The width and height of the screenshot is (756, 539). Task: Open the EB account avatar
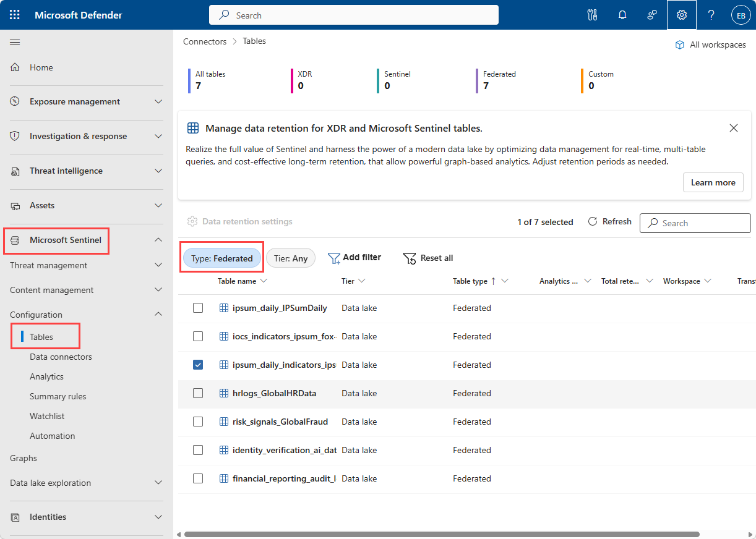tap(741, 15)
